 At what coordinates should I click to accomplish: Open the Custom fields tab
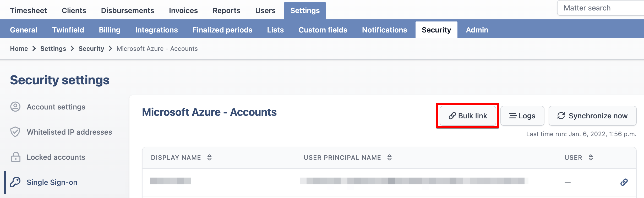[x=323, y=30]
